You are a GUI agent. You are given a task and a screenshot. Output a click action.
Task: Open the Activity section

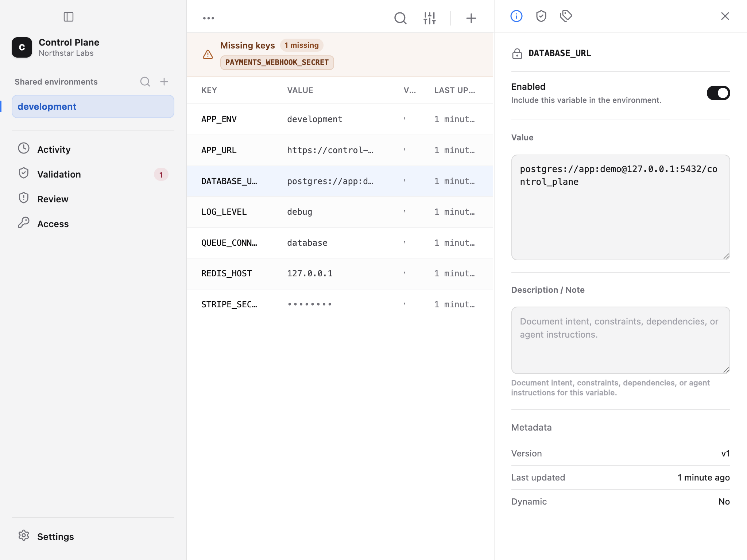(x=93, y=149)
